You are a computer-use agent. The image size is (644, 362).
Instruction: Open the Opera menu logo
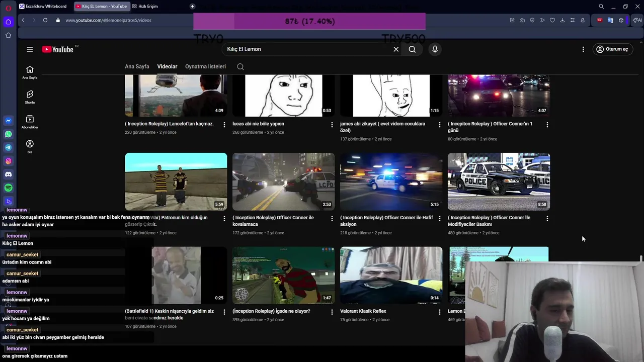pos(8,7)
